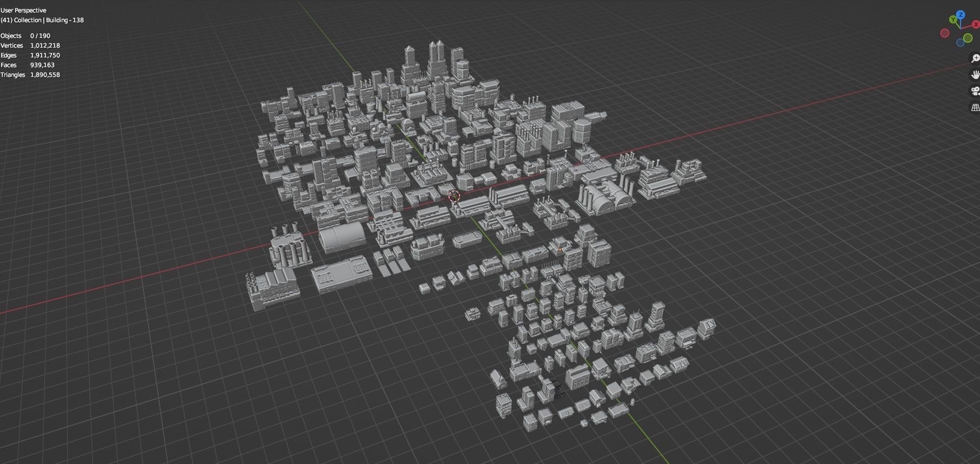Click the zoom view magnifier icon

[x=975, y=58]
